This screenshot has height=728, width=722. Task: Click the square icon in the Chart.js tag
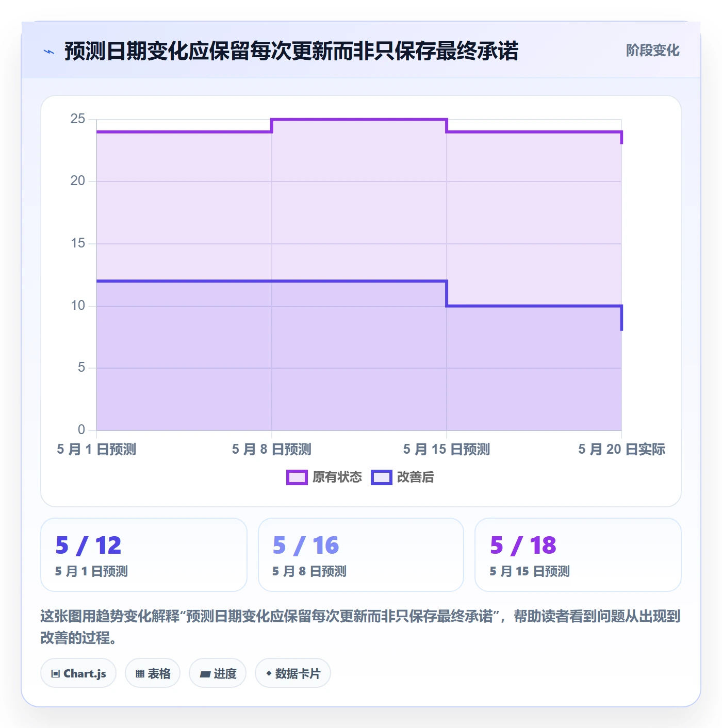pos(56,673)
